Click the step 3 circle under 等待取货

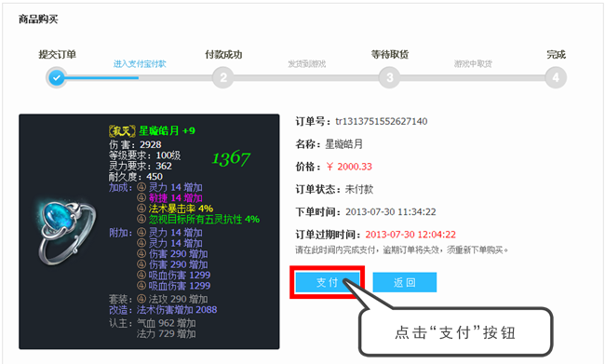pos(389,77)
